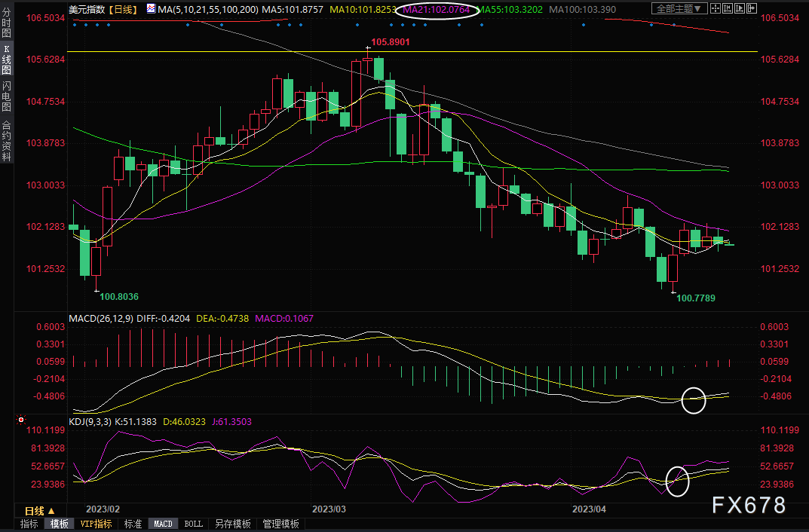The image size is (809, 532).
Task: Switch to 指标 bottom tab
Action: (29, 524)
